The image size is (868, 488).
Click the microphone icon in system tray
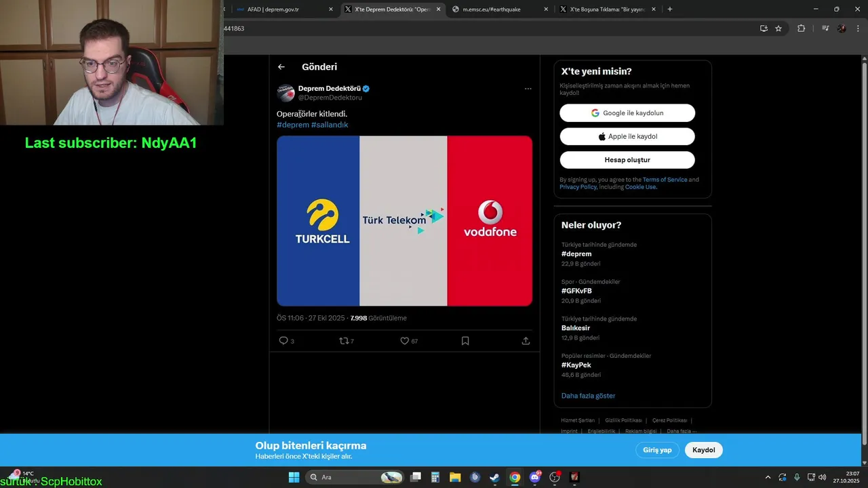pyautogui.click(x=797, y=477)
